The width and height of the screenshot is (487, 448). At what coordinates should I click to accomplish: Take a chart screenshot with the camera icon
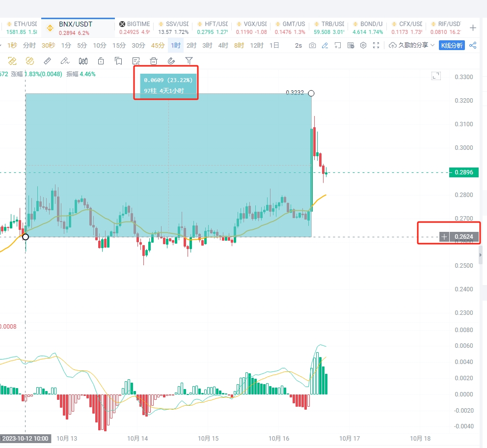[x=312, y=45]
